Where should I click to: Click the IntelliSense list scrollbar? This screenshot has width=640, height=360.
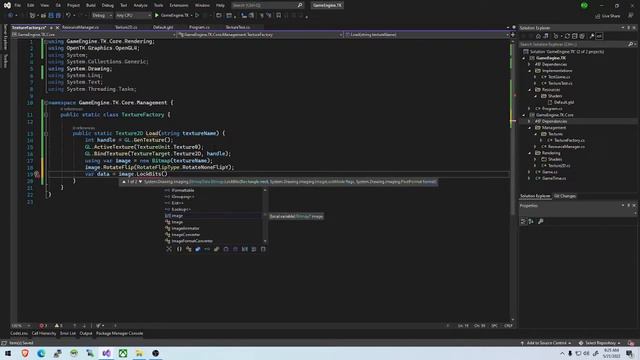(x=266, y=216)
